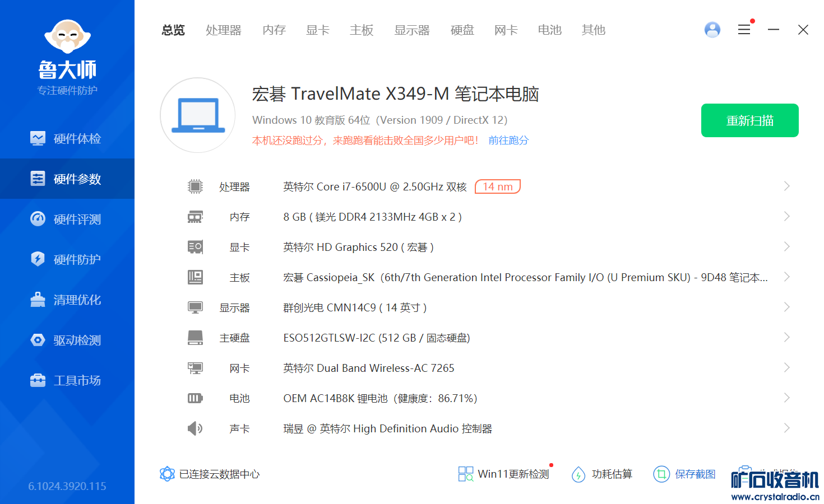This screenshot has width=824, height=504.
Task: Open the user account avatar
Action: point(712,30)
